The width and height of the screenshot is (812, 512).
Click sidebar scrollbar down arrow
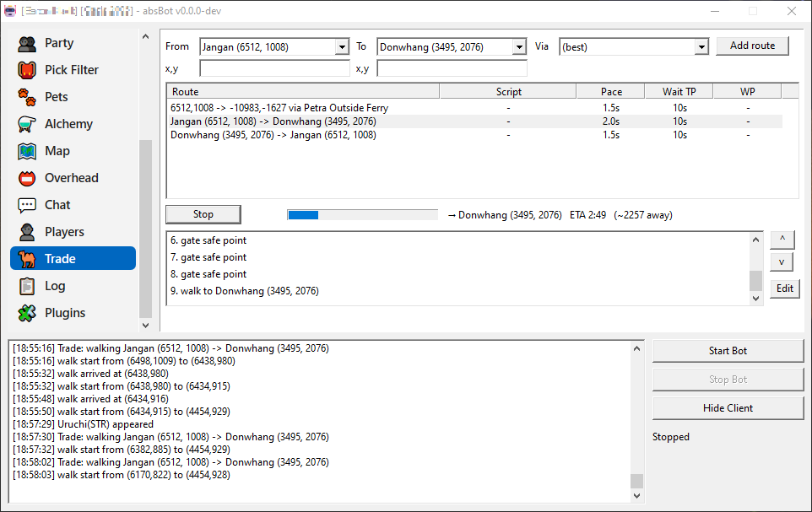(145, 325)
